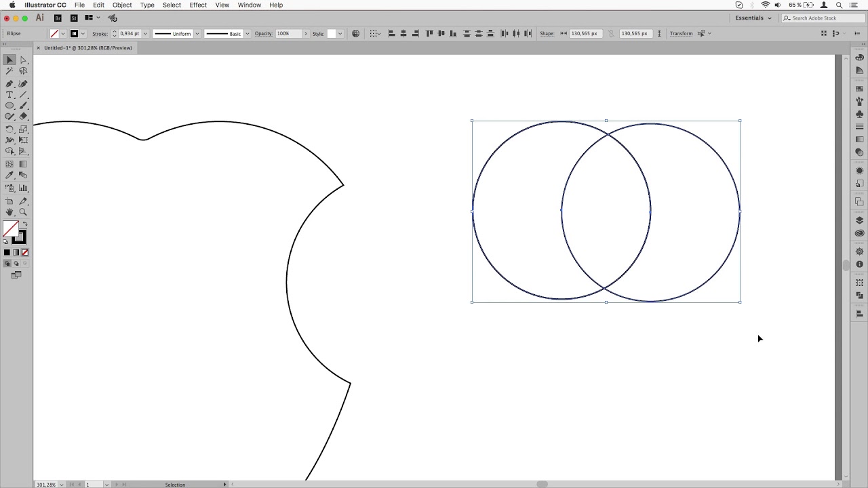Select the Type tool
The width and height of the screenshot is (868, 488).
(x=9, y=95)
